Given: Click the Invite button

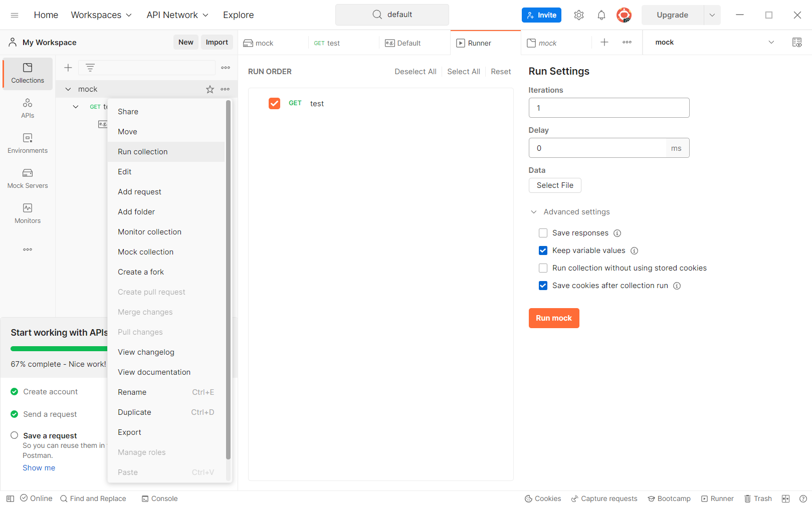Looking at the screenshot, I should (541, 15).
